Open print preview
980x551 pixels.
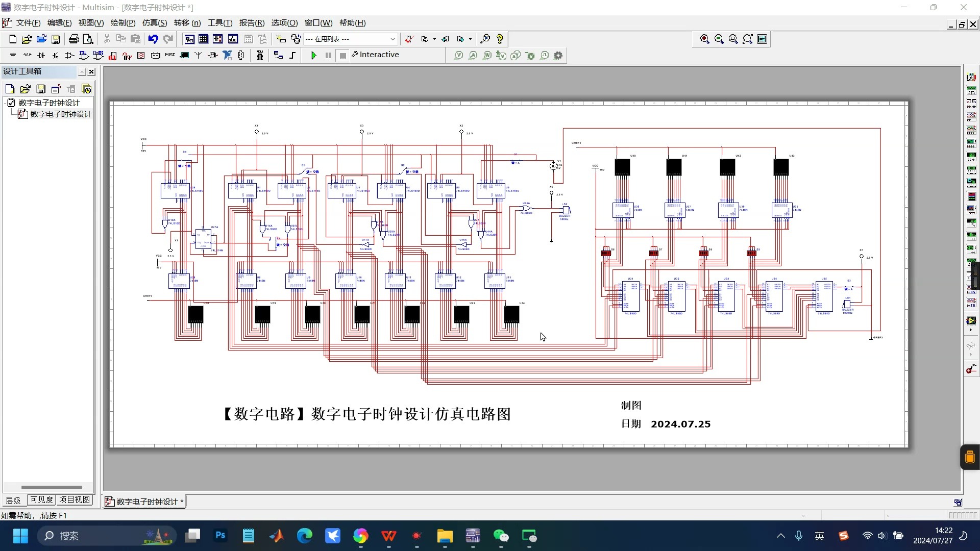click(88, 39)
